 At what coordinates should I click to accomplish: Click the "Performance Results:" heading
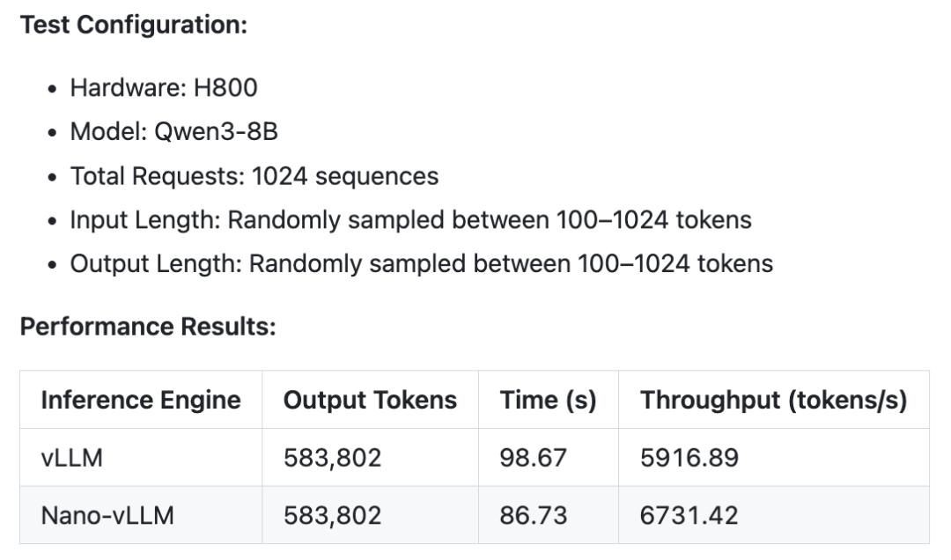[x=148, y=327]
